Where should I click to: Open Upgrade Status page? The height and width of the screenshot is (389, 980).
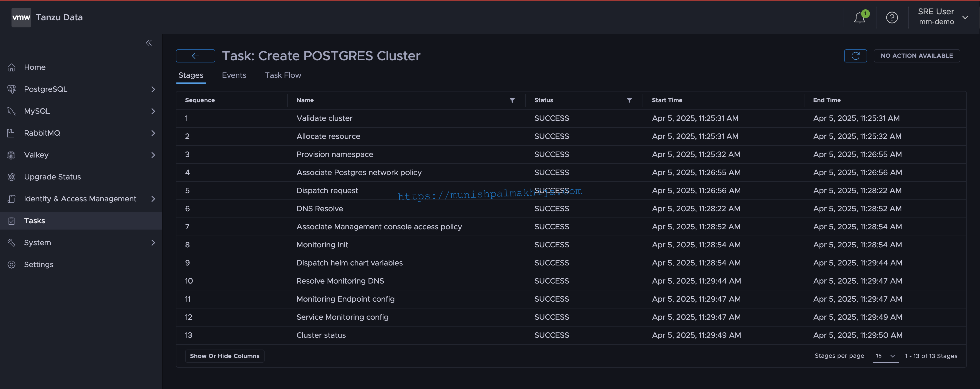(x=53, y=177)
